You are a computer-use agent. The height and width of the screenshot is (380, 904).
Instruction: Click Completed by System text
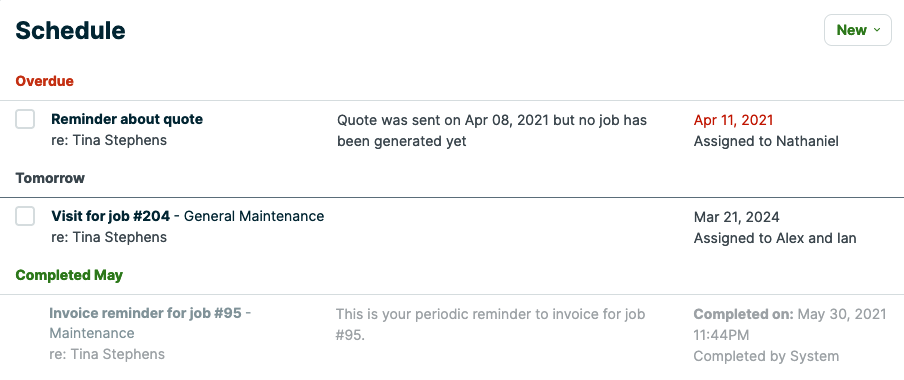point(766,356)
